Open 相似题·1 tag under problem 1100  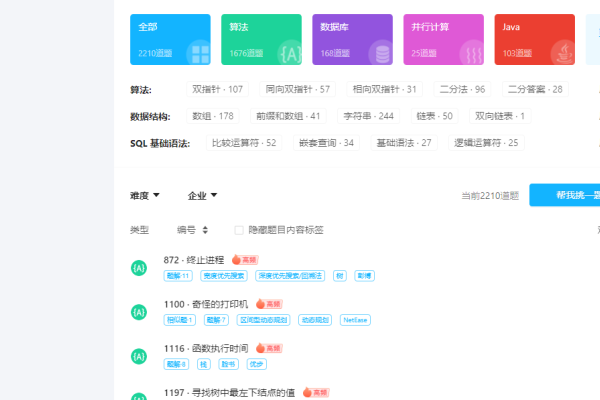pyautogui.click(x=179, y=320)
